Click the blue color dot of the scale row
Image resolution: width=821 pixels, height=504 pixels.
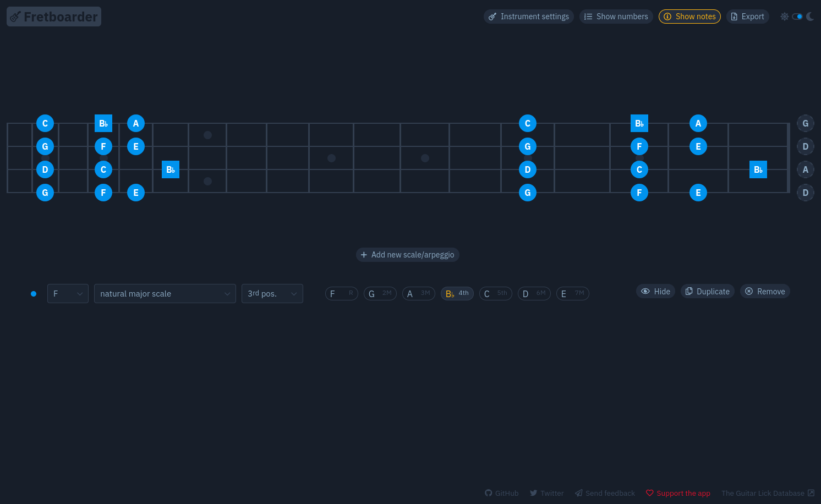click(34, 293)
